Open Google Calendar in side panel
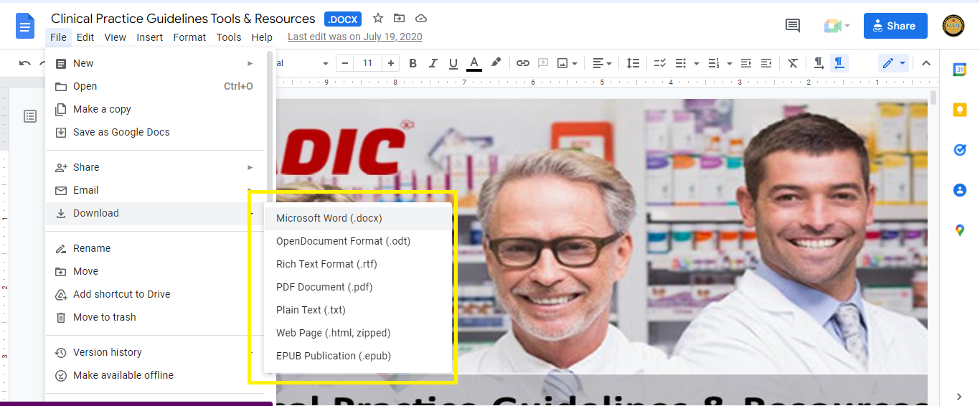Screen dimensions: 980x406 [x=959, y=70]
